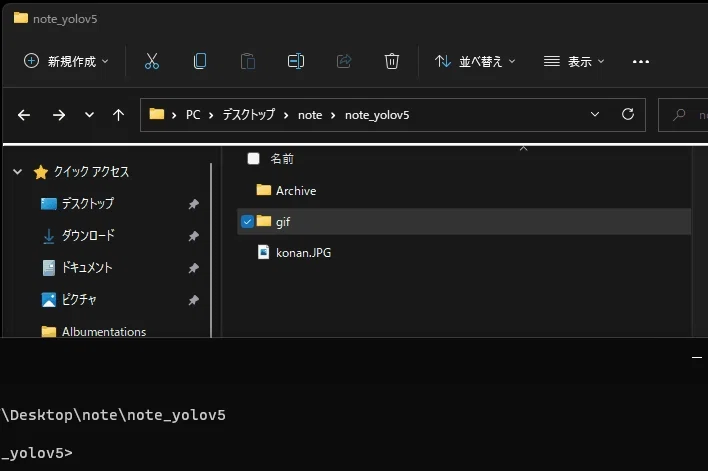Open the 新規作成 (New) menu
The width and height of the screenshot is (708, 471).
pos(66,61)
